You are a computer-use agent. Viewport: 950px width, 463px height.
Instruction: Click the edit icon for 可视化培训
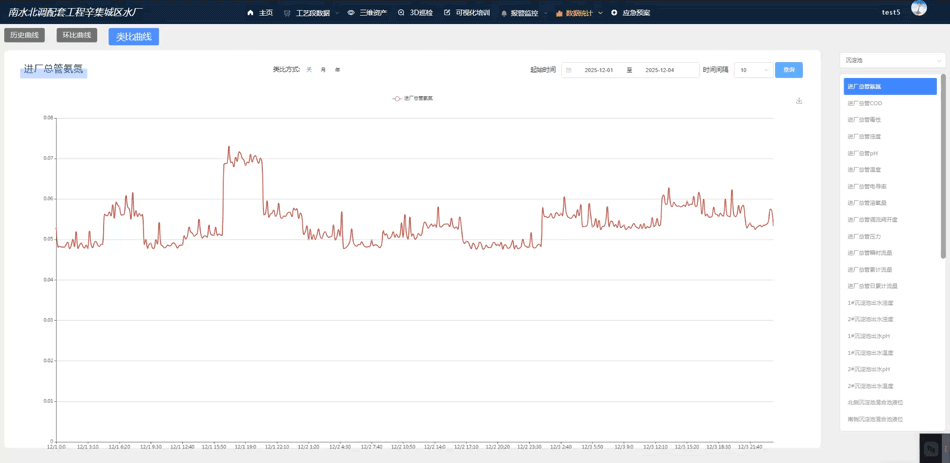pyautogui.click(x=447, y=13)
